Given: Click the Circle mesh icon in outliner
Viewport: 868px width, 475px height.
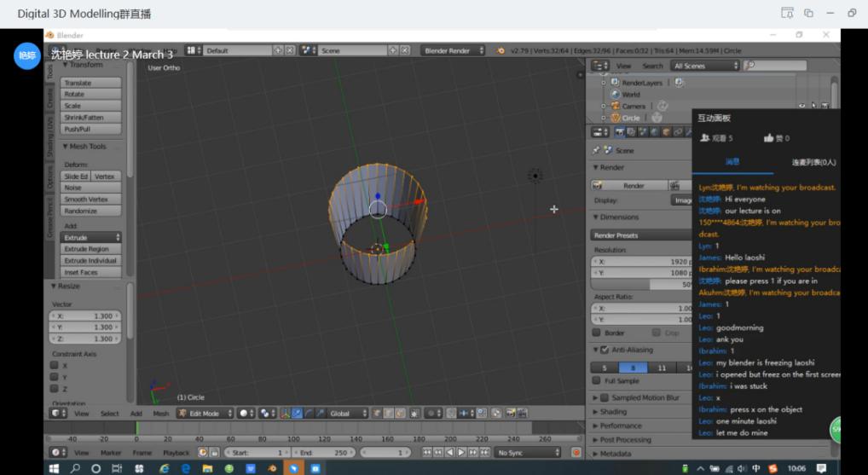Looking at the screenshot, I should pyautogui.click(x=615, y=118).
